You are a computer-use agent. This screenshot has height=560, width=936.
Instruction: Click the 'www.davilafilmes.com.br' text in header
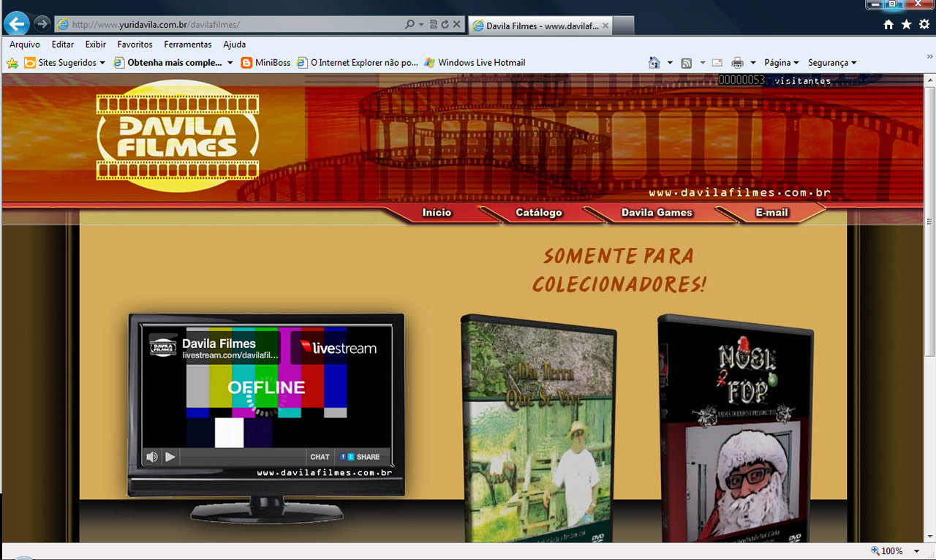739,193
